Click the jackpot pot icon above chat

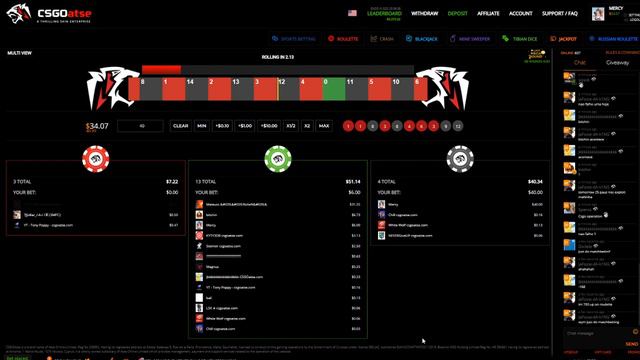point(537,55)
